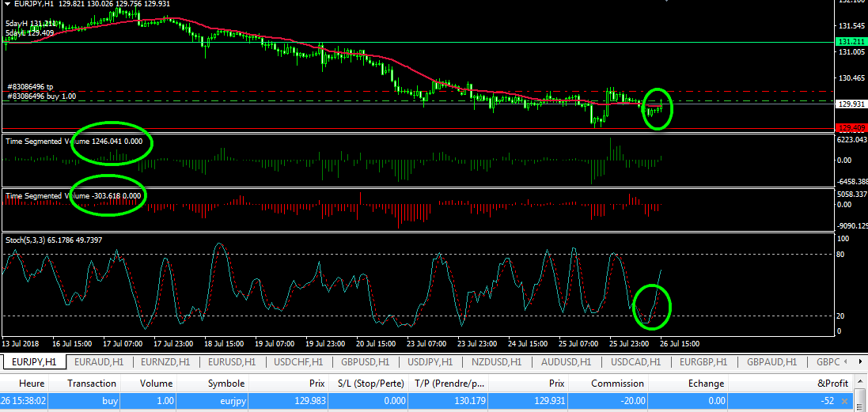The width and height of the screenshot is (868, 412).
Task: Go to the USDCAD,H1 chart tab
Action: pos(635,361)
